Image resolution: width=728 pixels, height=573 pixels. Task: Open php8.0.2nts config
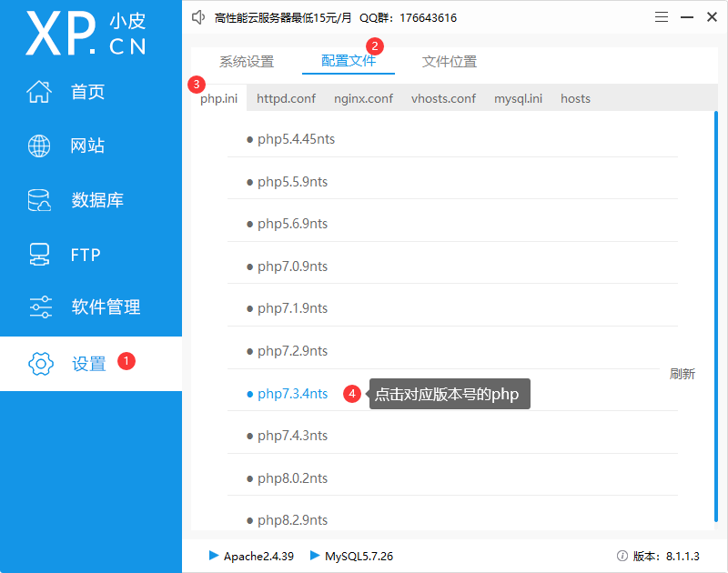292,477
